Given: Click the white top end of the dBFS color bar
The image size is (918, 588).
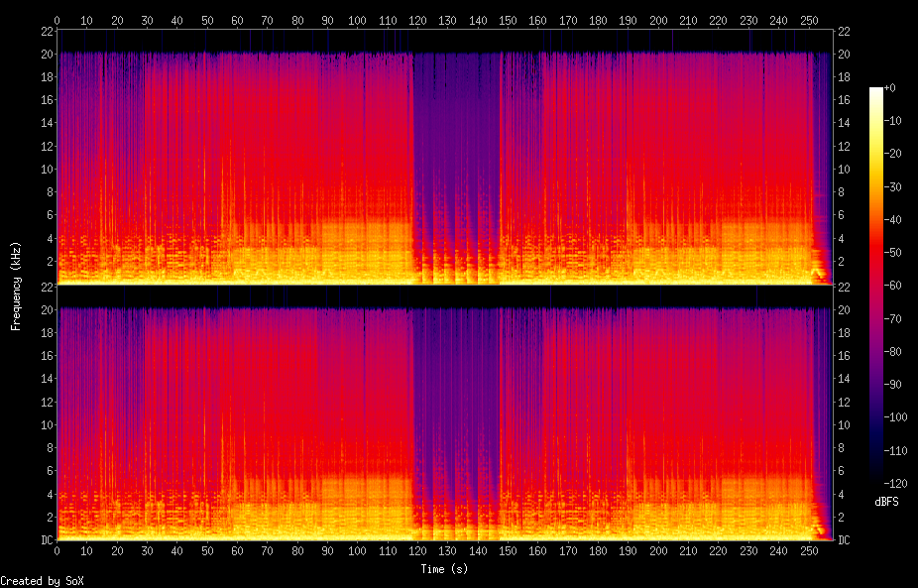Looking at the screenshot, I should tap(875, 91).
